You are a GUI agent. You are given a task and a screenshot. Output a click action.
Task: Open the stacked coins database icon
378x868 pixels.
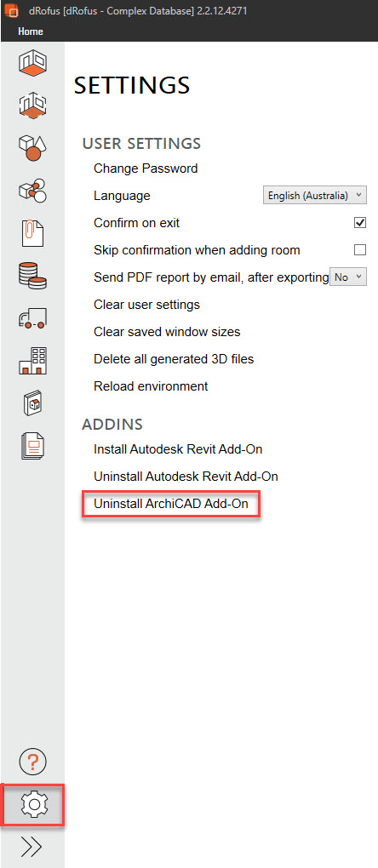32,275
